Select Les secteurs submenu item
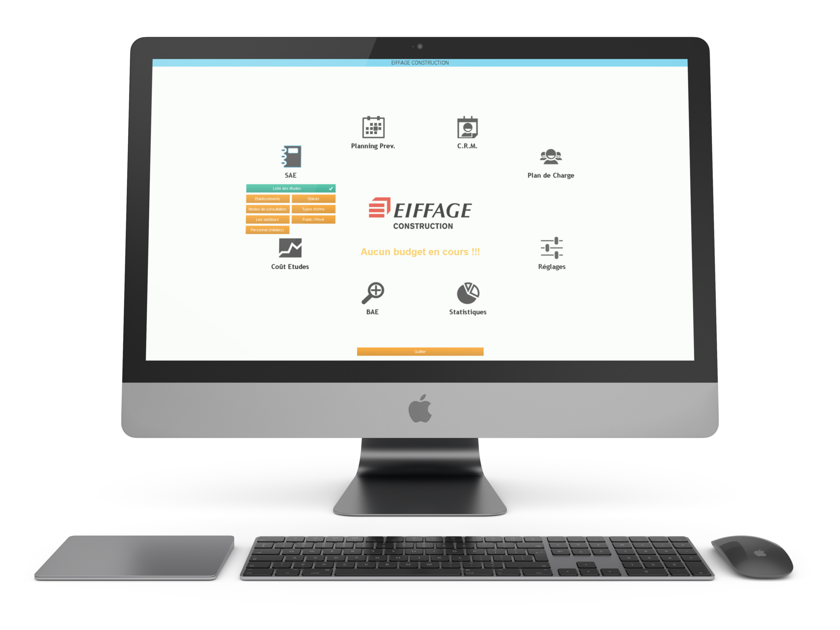Image resolution: width=840 pixels, height=630 pixels. 267,220
